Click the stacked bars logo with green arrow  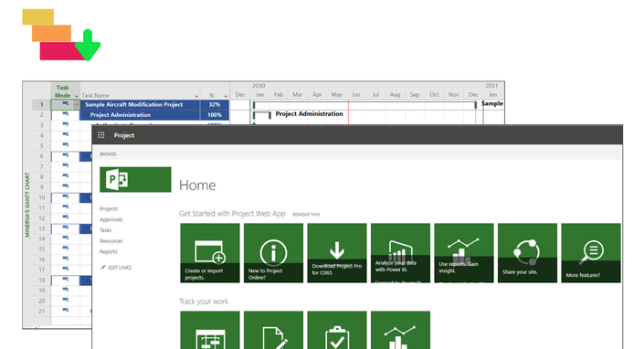[x=61, y=35]
